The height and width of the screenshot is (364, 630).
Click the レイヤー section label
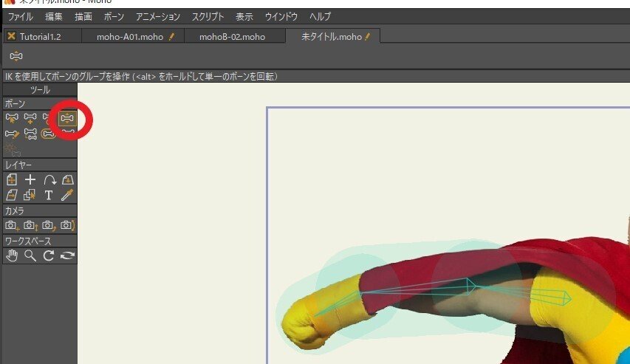tap(18, 165)
